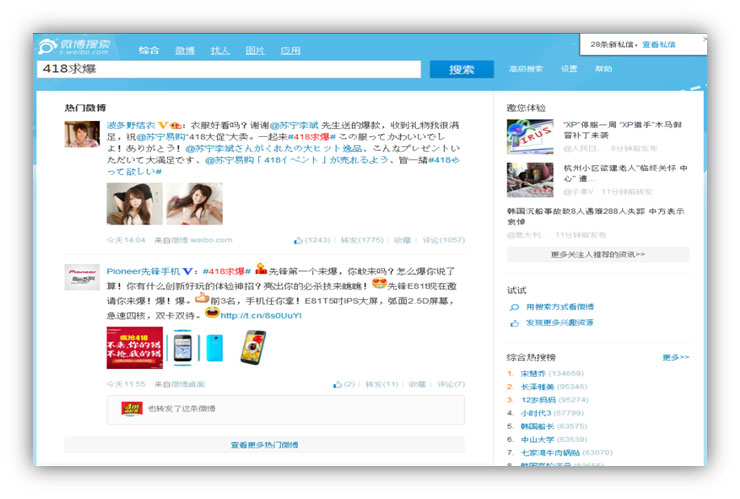Like the Pioneer post with thumbs-up icon
This screenshot has width=740, height=499.
coord(339,384)
